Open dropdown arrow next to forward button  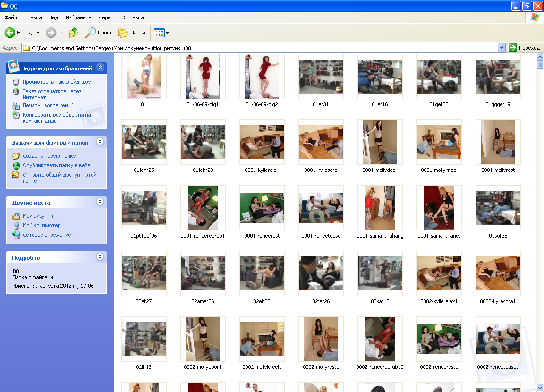[x=62, y=33]
